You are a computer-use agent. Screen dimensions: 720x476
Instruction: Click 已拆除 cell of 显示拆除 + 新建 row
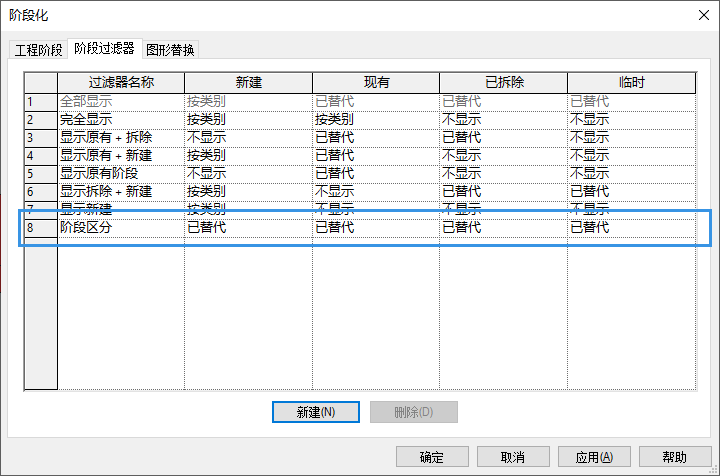[504, 191]
